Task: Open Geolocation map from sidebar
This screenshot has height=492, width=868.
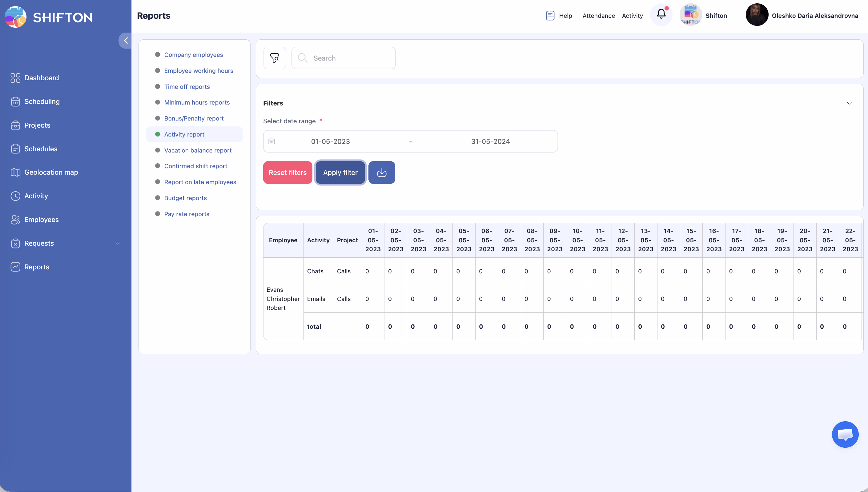Action: (51, 172)
